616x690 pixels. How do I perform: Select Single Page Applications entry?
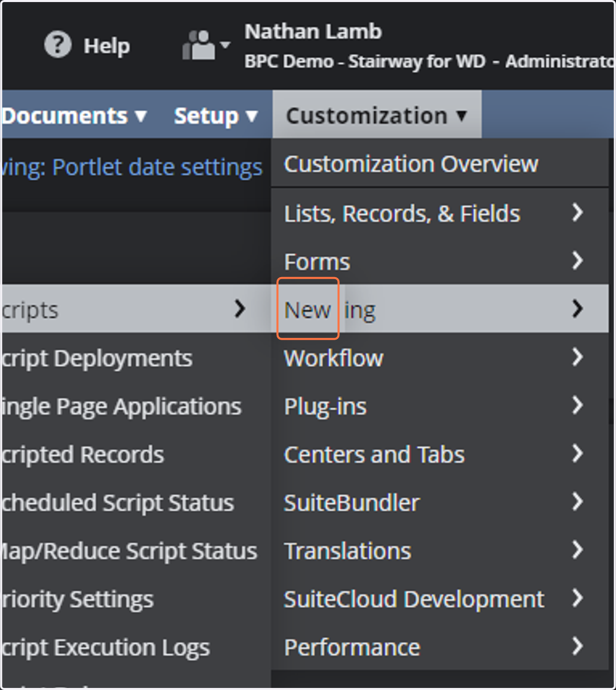click(x=137, y=406)
